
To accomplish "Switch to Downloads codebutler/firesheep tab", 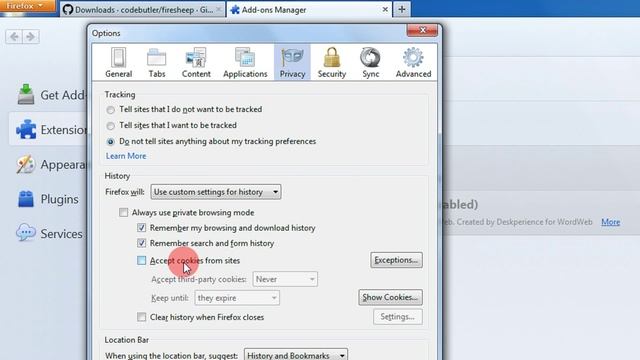I will pos(142,10).
